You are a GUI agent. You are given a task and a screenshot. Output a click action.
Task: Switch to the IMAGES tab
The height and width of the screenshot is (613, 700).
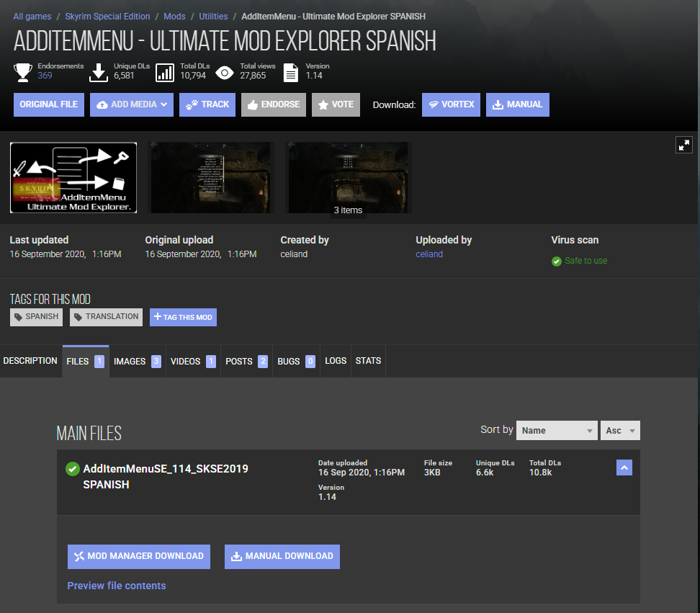point(138,361)
